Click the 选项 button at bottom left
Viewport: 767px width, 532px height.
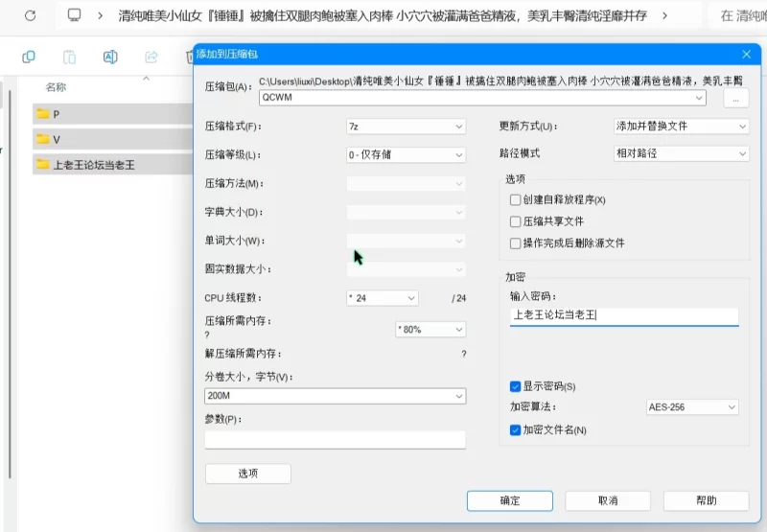[248, 474]
